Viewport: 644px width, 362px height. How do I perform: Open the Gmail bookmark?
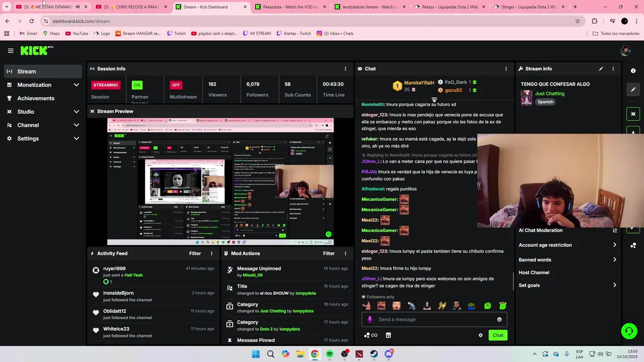[28, 34]
